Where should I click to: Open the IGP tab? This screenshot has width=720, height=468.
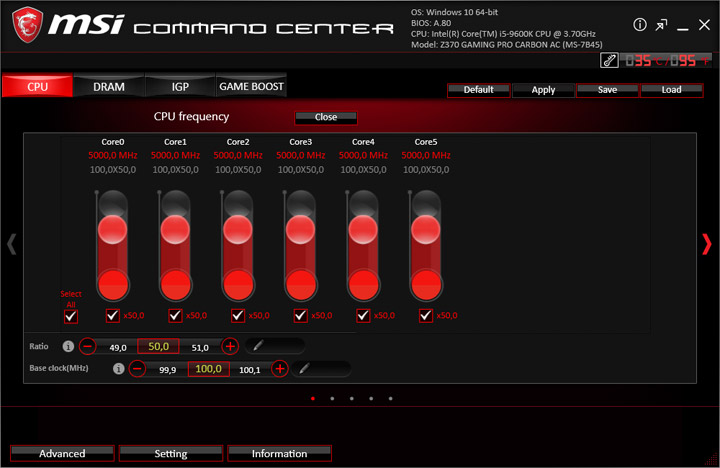pos(180,86)
